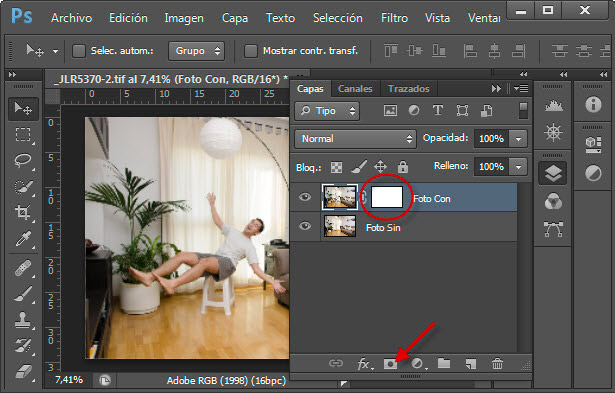Select the Clone Stamp tool

(23, 320)
